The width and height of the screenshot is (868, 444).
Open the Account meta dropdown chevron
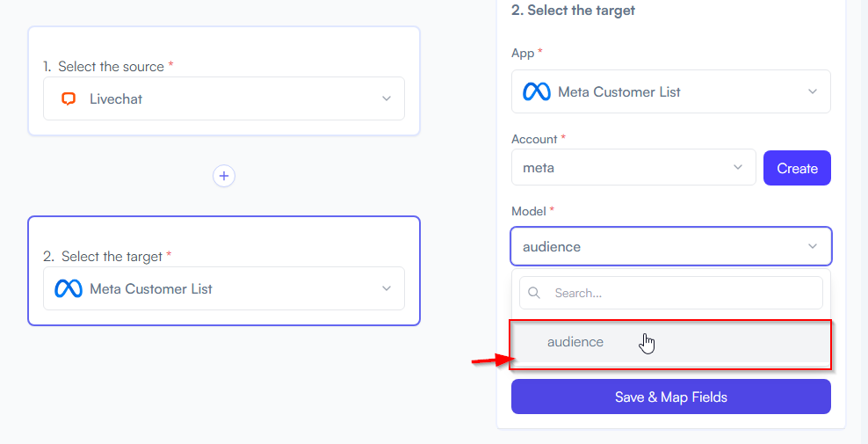point(737,167)
